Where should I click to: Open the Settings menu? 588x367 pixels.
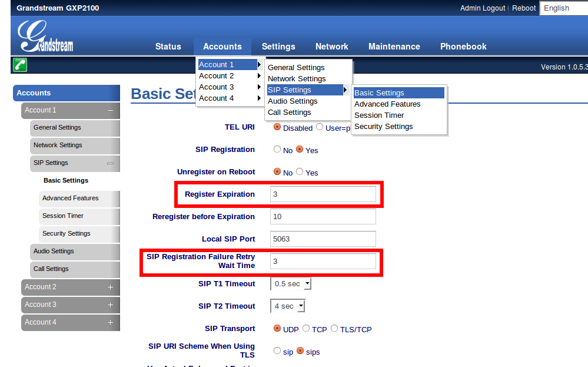[278, 47]
